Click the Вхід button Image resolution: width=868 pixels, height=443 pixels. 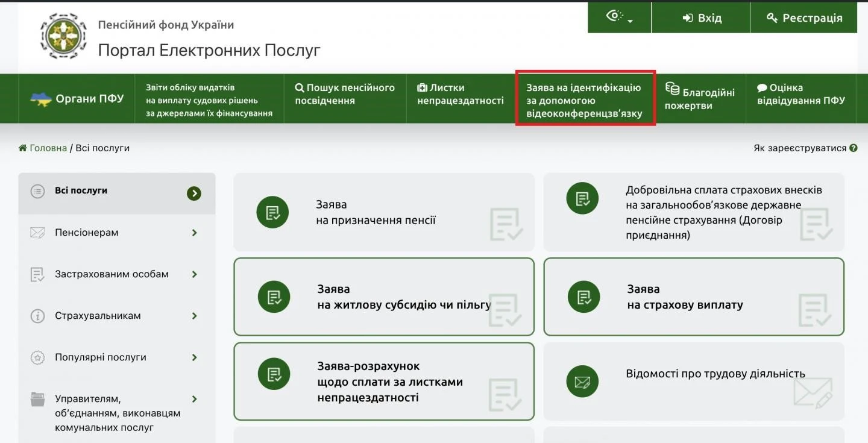(x=700, y=17)
